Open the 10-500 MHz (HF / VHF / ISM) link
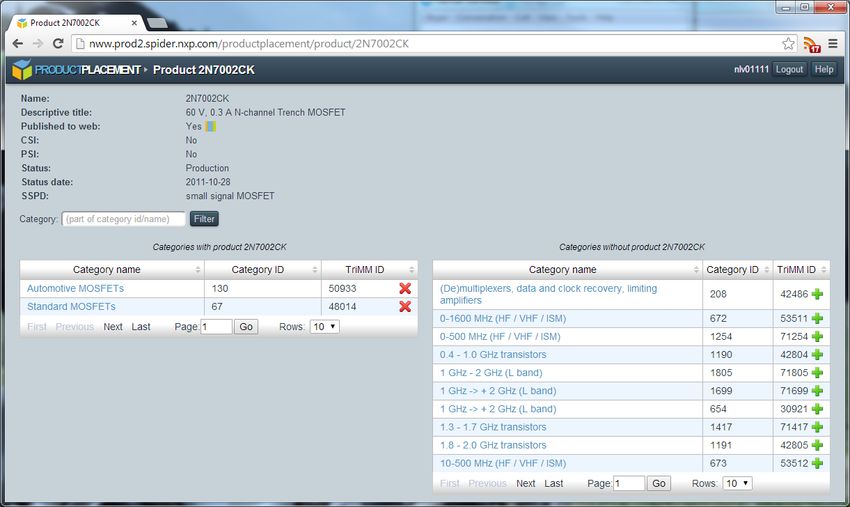This screenshot has height=507, width=850. [x=503, y=463]
